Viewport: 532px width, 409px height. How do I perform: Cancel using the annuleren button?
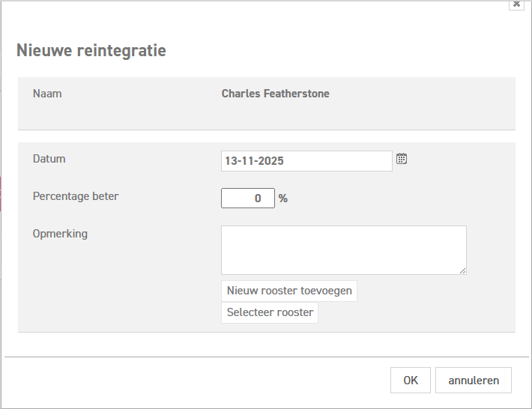pos(473,380)
